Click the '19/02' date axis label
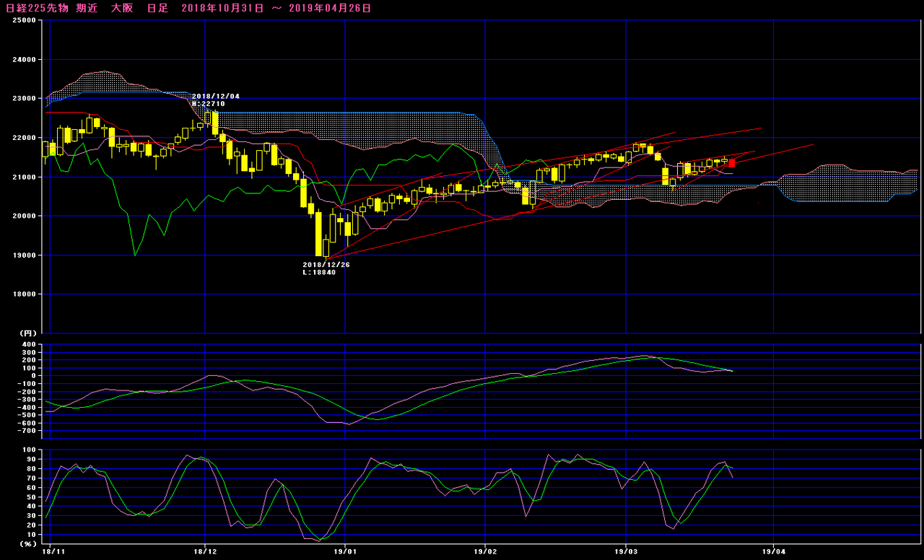 pos(485,551)
